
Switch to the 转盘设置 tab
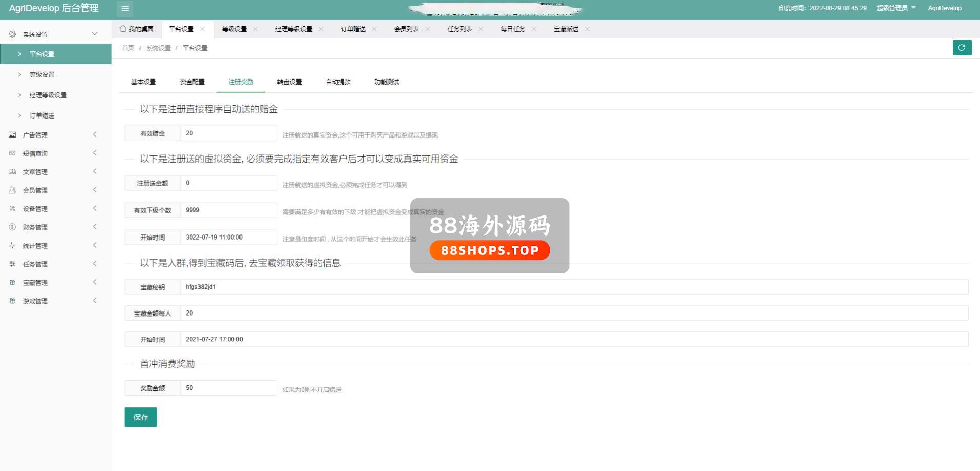(289, 82)
